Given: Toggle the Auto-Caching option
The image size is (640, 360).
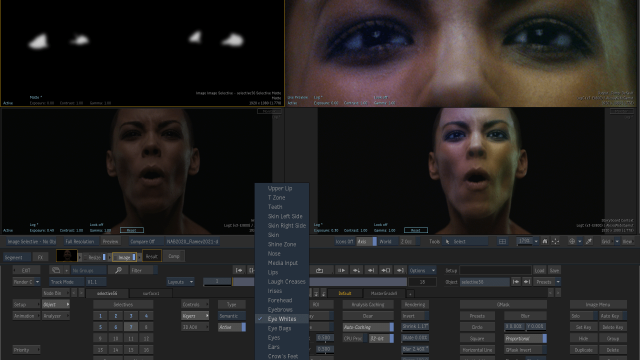Looking at the screenshot, I should coord(368,327).
